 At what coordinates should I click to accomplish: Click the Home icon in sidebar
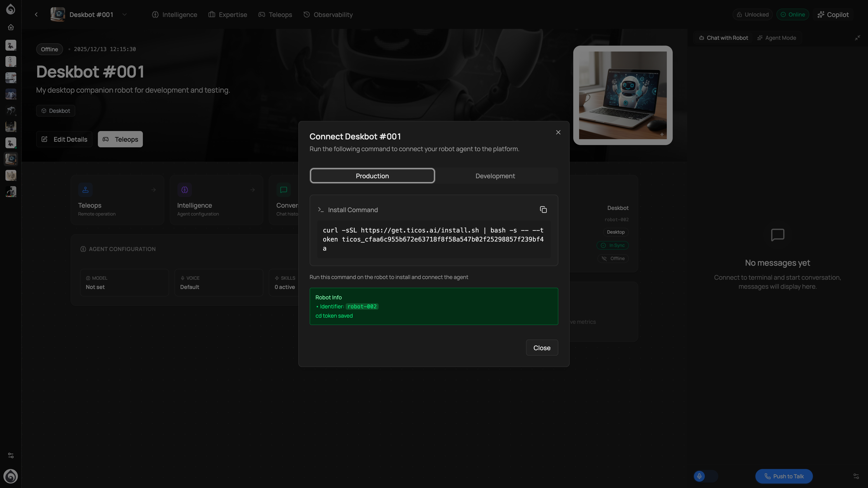11,27
